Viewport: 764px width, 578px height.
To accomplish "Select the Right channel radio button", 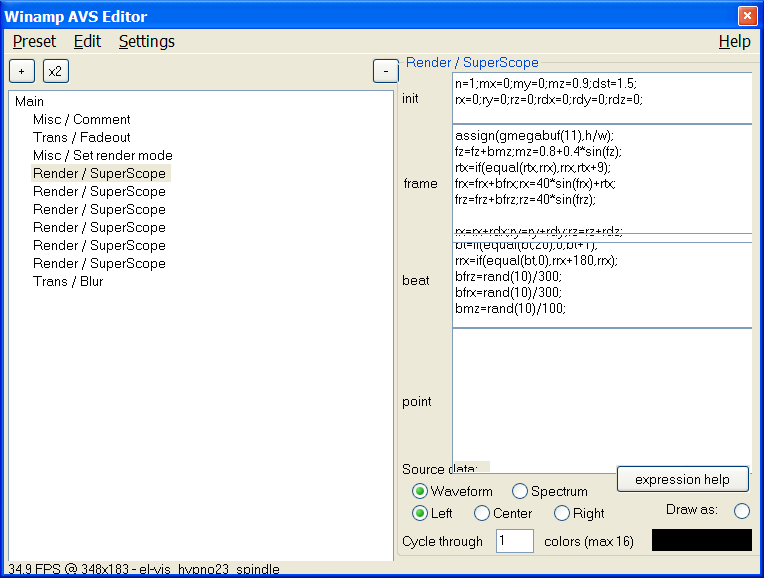I will tap(562, 513).
